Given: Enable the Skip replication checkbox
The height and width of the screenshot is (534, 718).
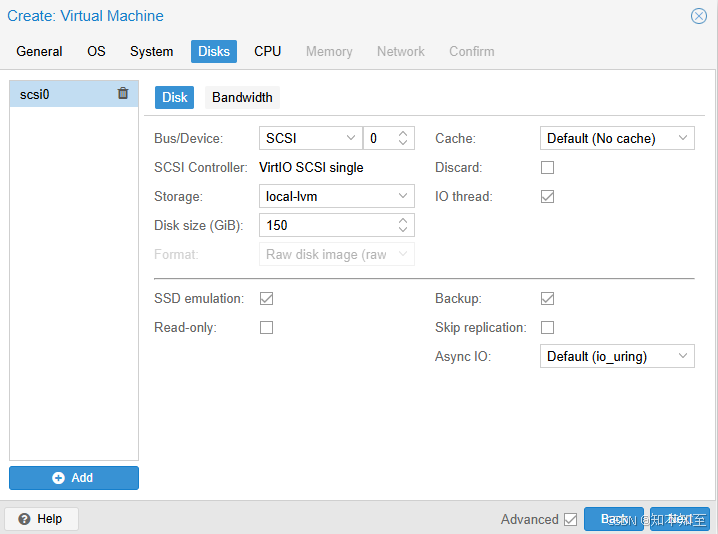Looking at the screenshot, I should point(547,327).
